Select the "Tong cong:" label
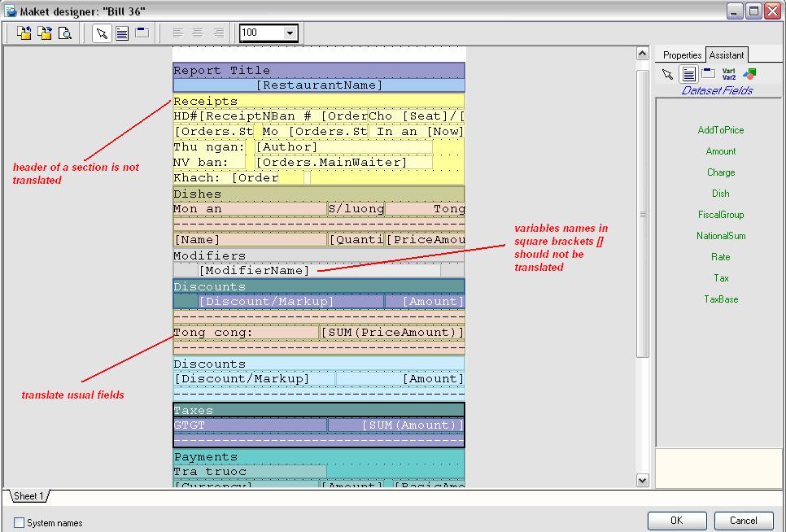This screenshot has height=532, width=786. (x=246, y=333)
